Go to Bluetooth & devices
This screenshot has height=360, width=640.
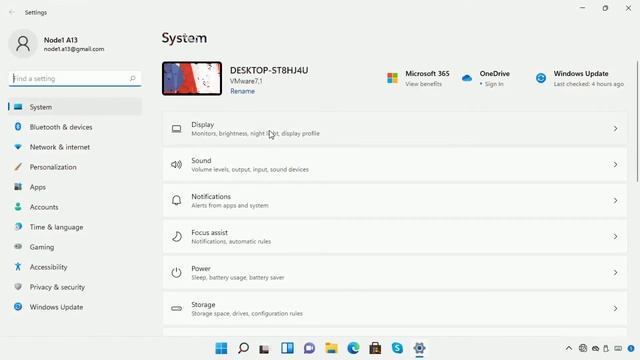[75, 127]
